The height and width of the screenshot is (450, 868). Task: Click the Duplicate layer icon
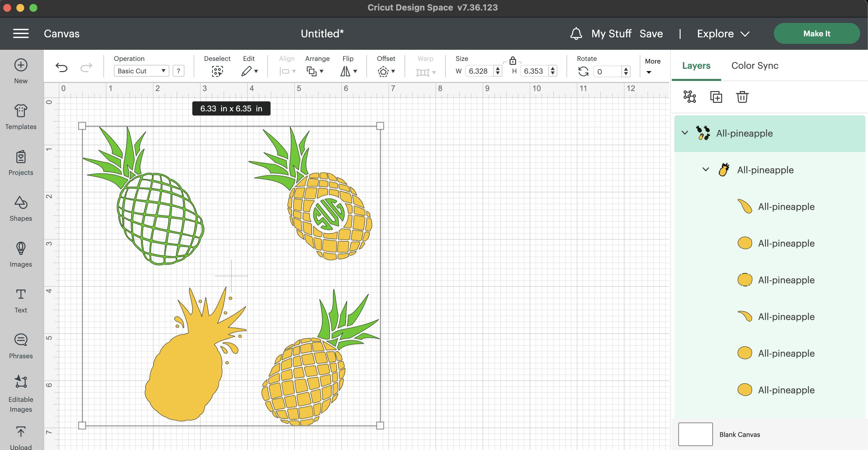(x=716, y=97)
